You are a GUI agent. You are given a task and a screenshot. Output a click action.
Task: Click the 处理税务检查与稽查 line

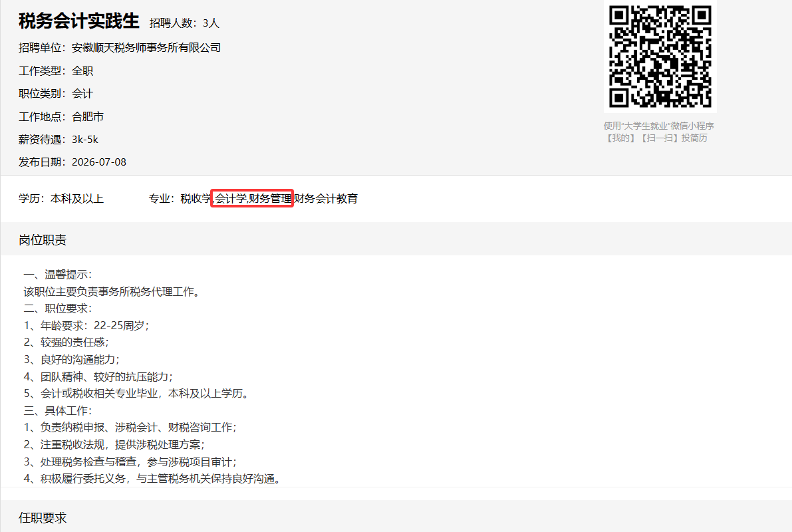click(130, 462)
